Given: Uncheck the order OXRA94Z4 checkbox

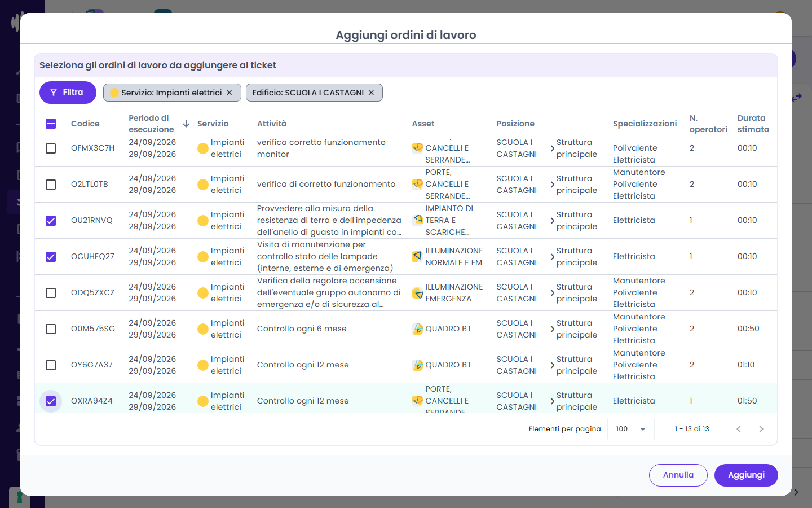Looking at the screenshot, I should pyautogui.click(x=51, y=401).
